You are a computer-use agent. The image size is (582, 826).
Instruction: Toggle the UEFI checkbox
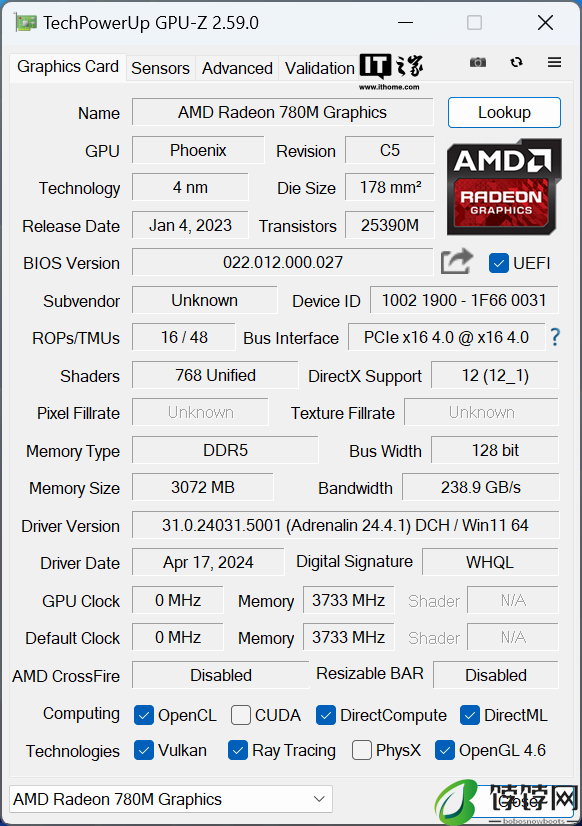[x=498, y=263]
